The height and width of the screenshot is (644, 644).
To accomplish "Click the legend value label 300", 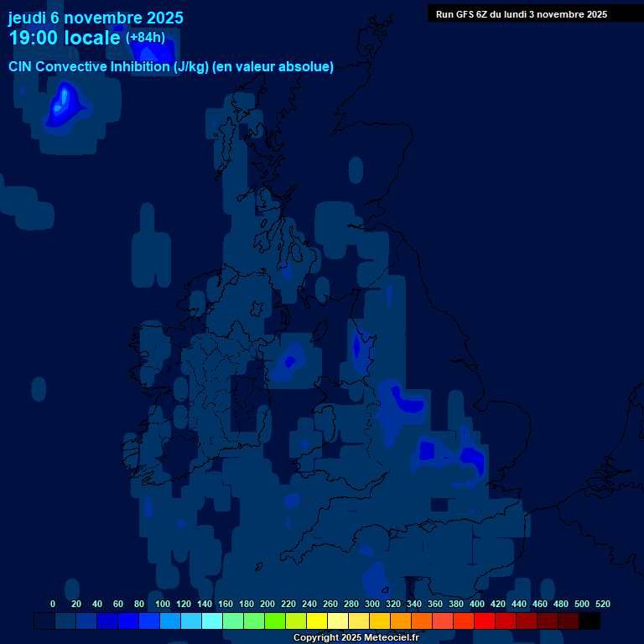I will (372, 604).
